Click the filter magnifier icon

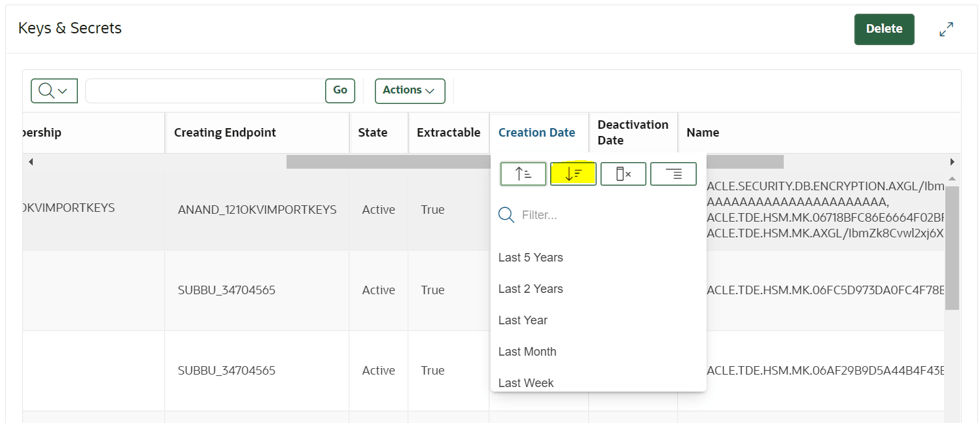pyautogui.click(x=506, y=215)
